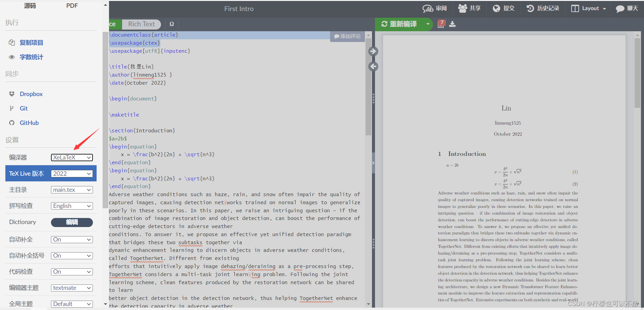Click the pane divider collapse chevron
644x310 pixels.
pos(373,163)
